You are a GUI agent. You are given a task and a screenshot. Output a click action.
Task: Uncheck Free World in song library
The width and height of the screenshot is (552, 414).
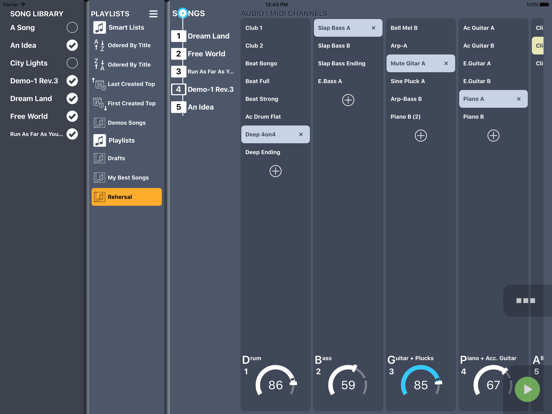pos(72,116)
